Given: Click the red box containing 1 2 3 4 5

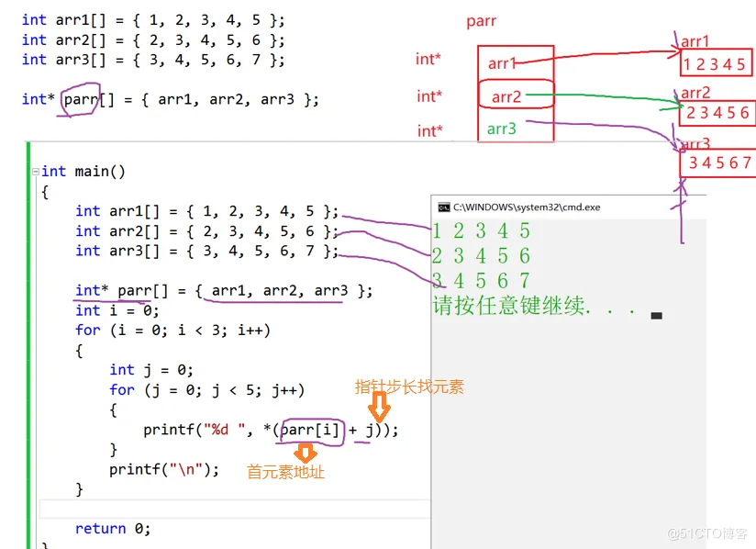Looking at the screenshot, I should 716,62.
